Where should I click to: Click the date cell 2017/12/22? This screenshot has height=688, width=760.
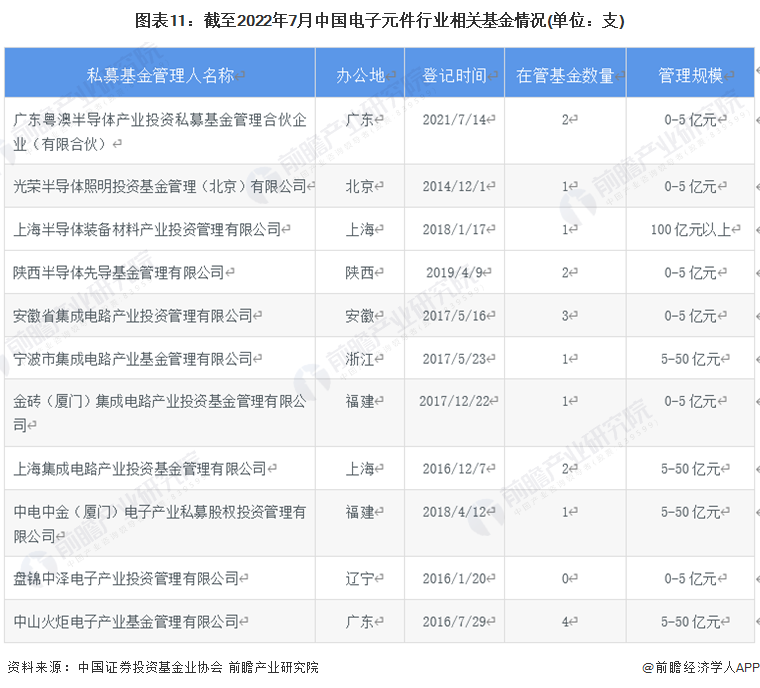coord(454,413)
